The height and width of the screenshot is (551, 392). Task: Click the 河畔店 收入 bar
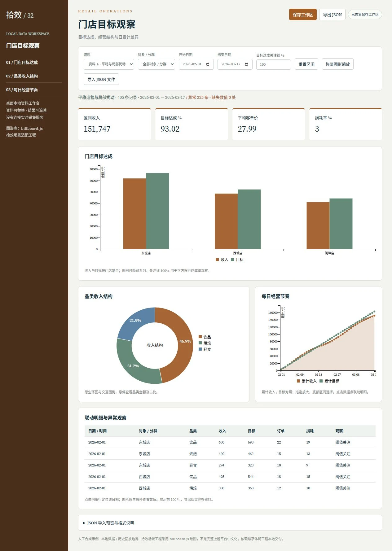tap(318, 225)
